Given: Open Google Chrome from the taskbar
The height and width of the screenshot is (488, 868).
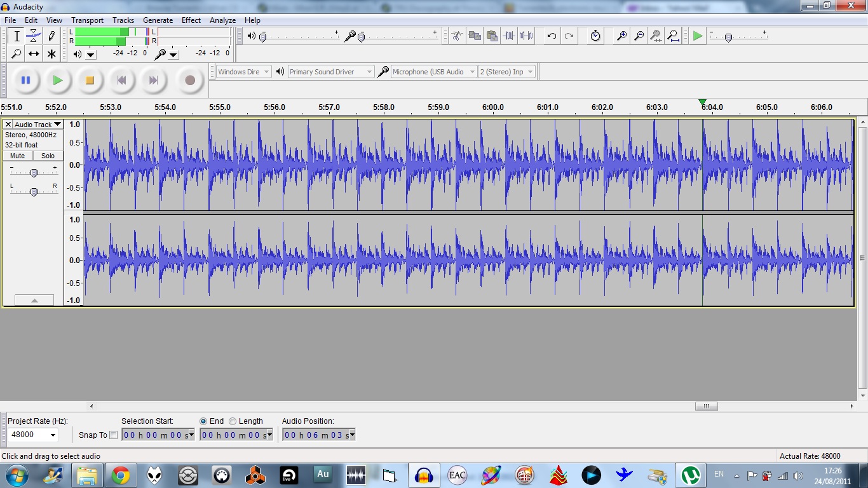Looking at the screenshot, I should [121, 475].
